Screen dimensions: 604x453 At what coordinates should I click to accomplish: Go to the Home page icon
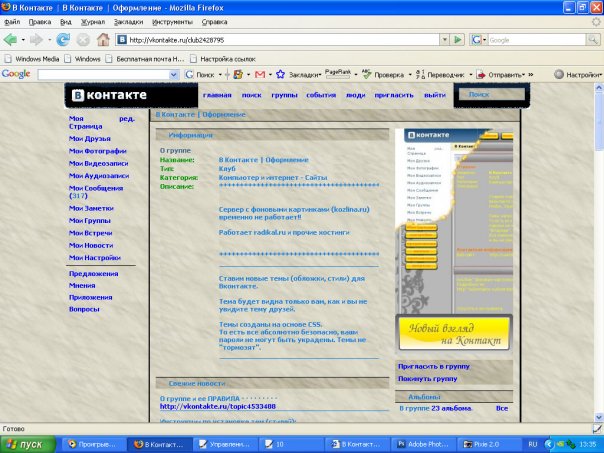(103, 40)
